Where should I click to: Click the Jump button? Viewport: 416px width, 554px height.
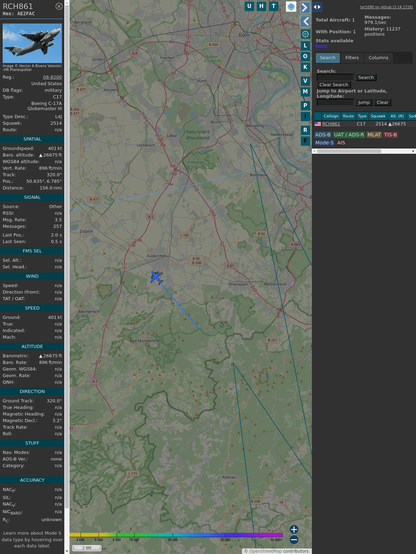pyautogui.click(x=363, y=102)
